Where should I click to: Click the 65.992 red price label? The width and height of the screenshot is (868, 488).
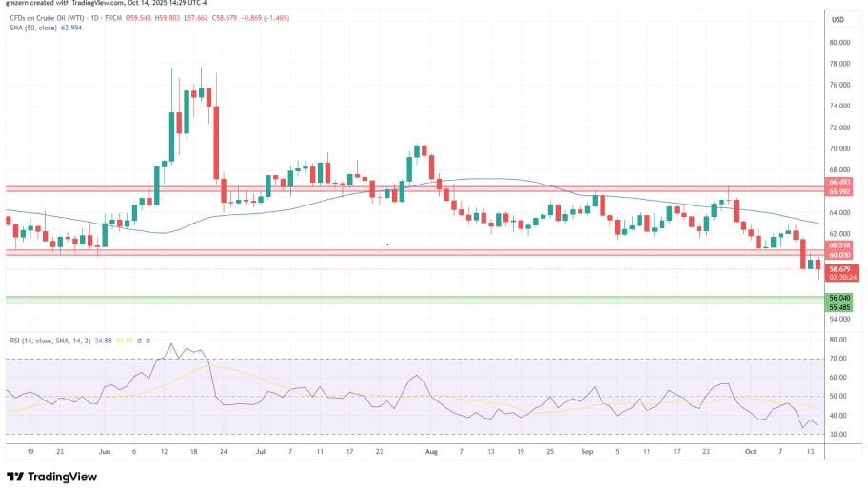839,191
